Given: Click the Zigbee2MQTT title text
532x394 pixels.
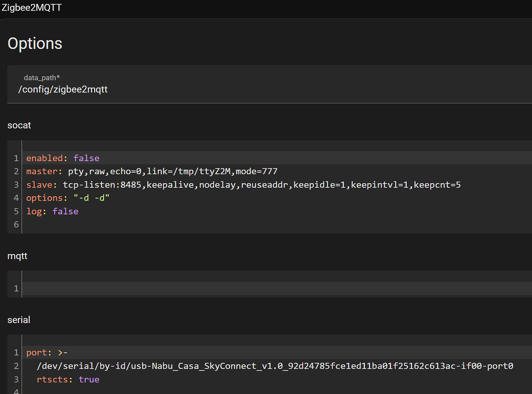Looking at the screenshot, I should point(32,7).
